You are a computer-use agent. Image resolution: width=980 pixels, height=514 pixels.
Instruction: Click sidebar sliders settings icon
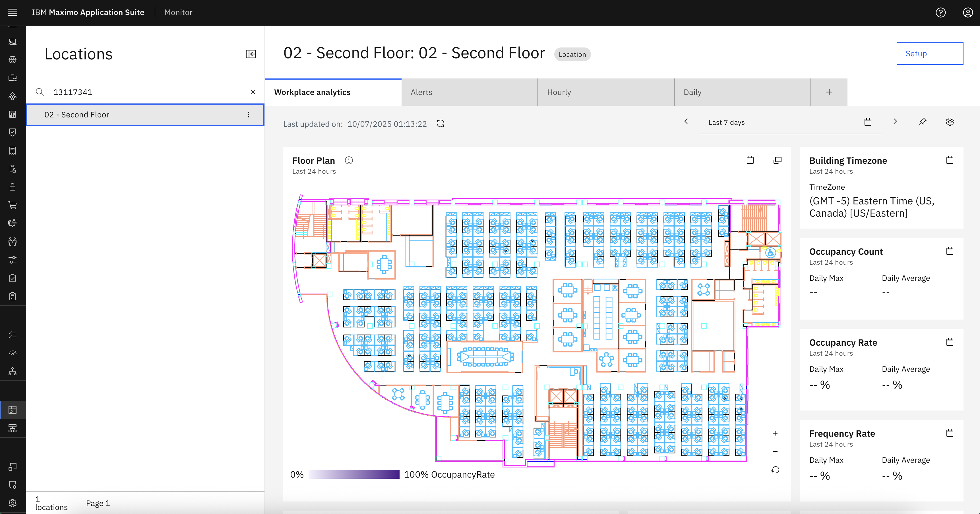tap(13, 260)
